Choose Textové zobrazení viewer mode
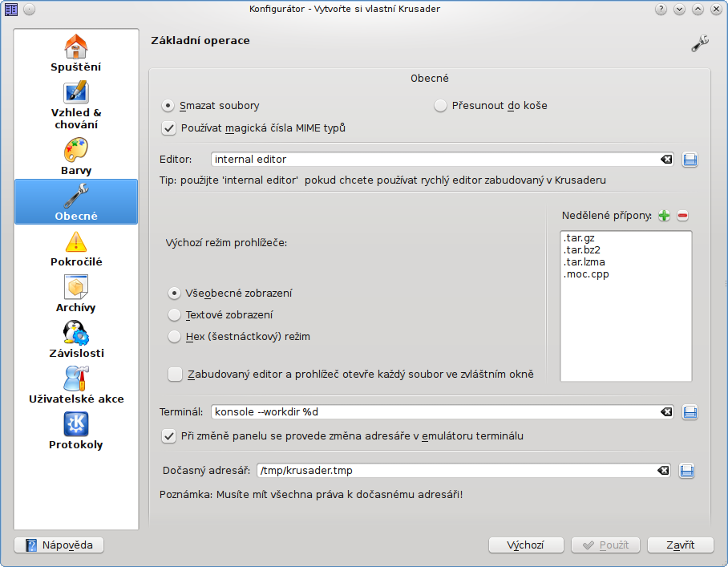Viewport: 728px width, 567px height. pos(220,315)
